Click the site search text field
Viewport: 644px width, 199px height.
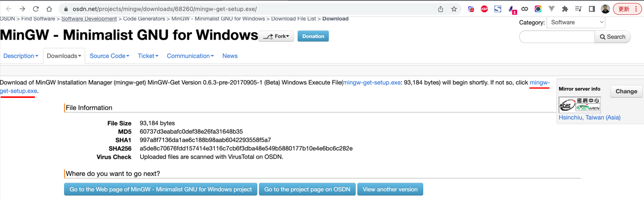[x=557, y=37]
